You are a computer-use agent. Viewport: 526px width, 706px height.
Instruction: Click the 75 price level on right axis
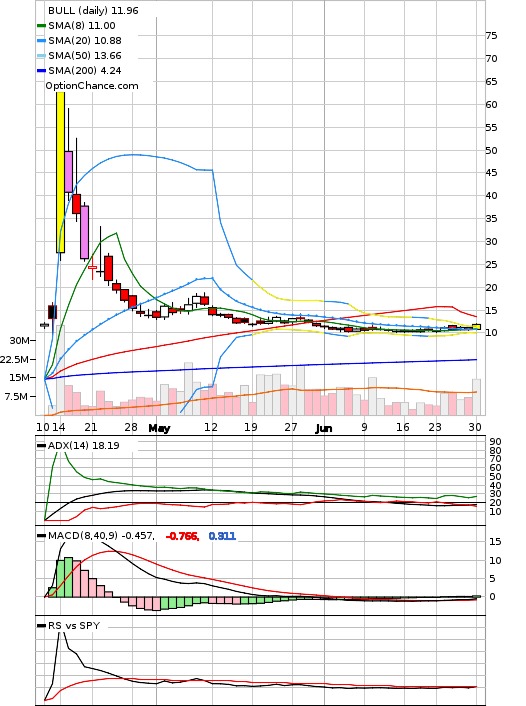tap(492, 36)
